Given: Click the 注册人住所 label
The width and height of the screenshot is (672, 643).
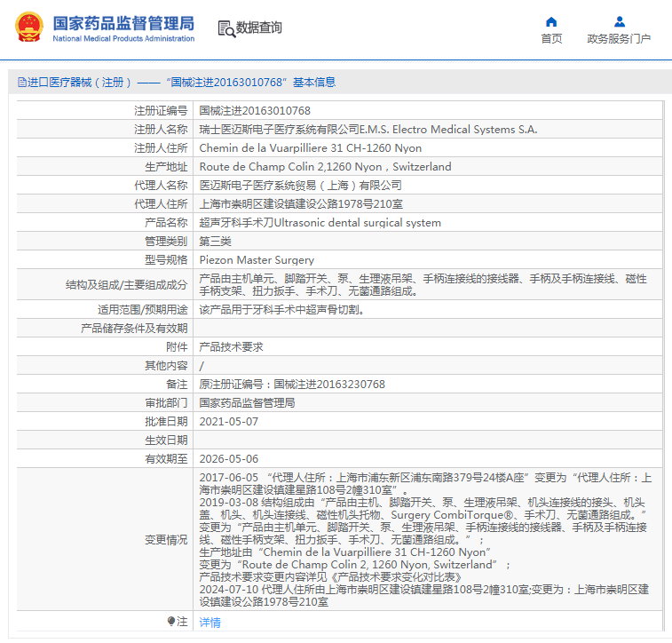Looking at the screenshot, I should point(161,148).
